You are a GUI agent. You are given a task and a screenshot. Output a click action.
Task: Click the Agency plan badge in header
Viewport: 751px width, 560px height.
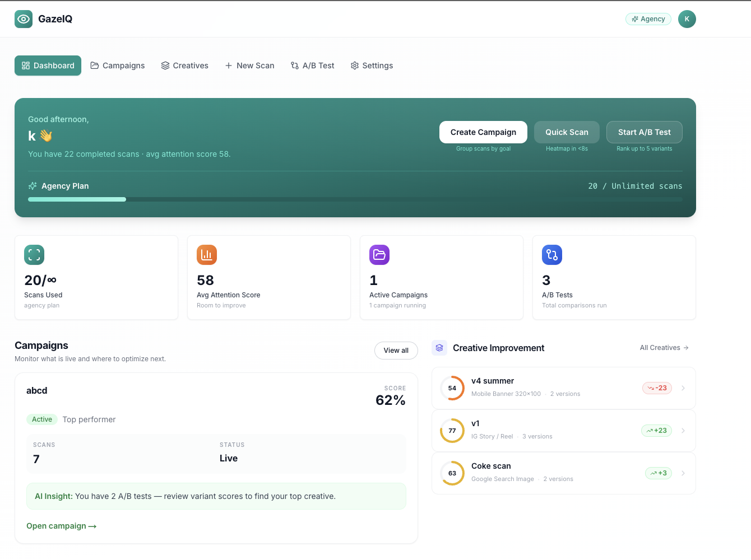tap(648, 19)
